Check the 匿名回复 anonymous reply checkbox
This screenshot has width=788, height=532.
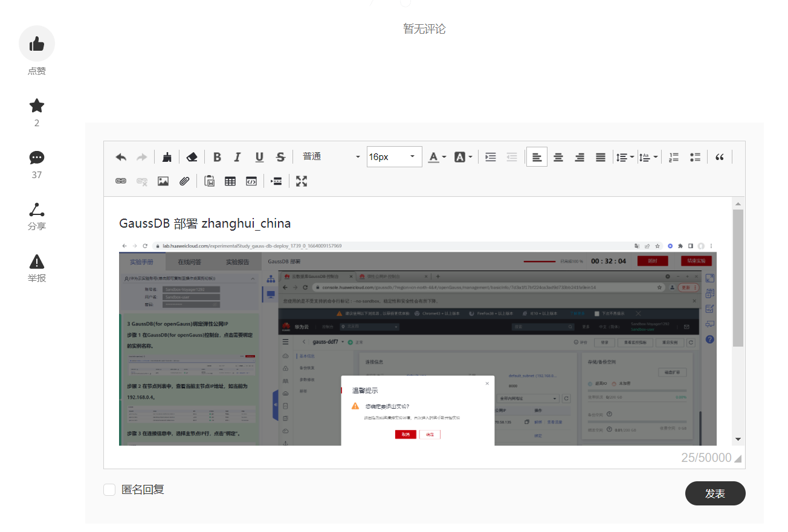109,490
